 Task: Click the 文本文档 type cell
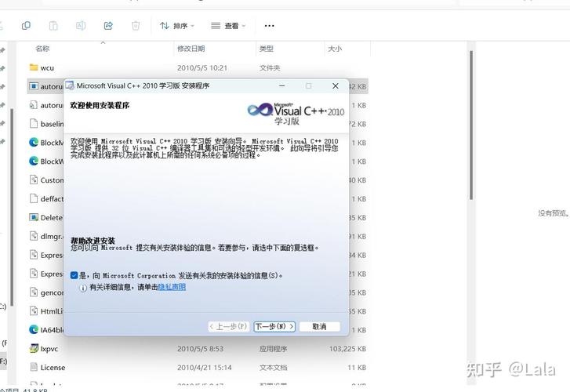(273, 367)
